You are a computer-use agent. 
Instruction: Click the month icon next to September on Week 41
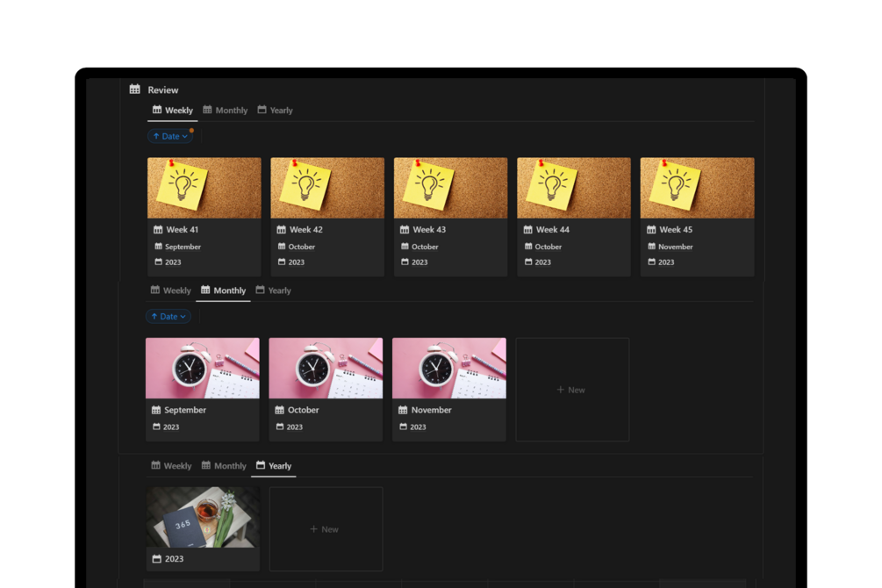click(x=158, y=247)
